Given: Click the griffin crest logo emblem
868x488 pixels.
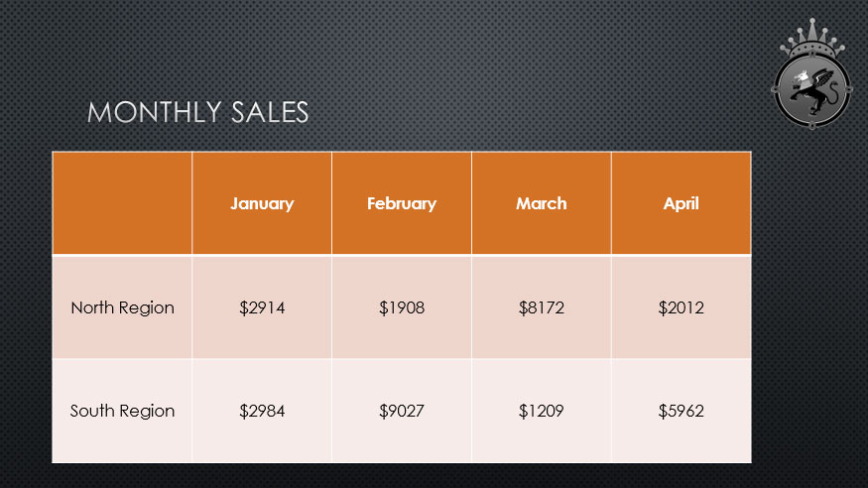Looking at the screenshot, I should point(811,91).
